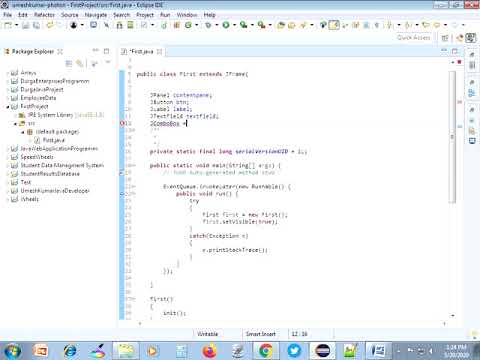
Task: Open the Source menu
Action: pyautogui.click(x=70, y=15)
